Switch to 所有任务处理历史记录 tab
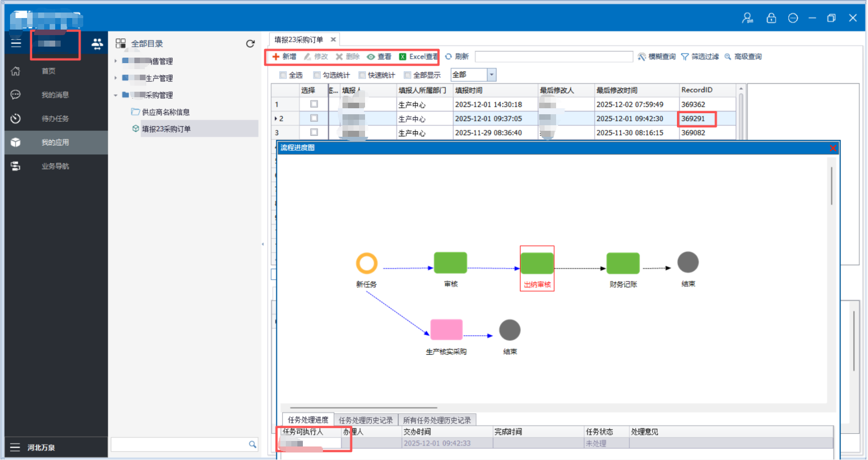This screenshot has height=460, width=868. pos(437,420)
